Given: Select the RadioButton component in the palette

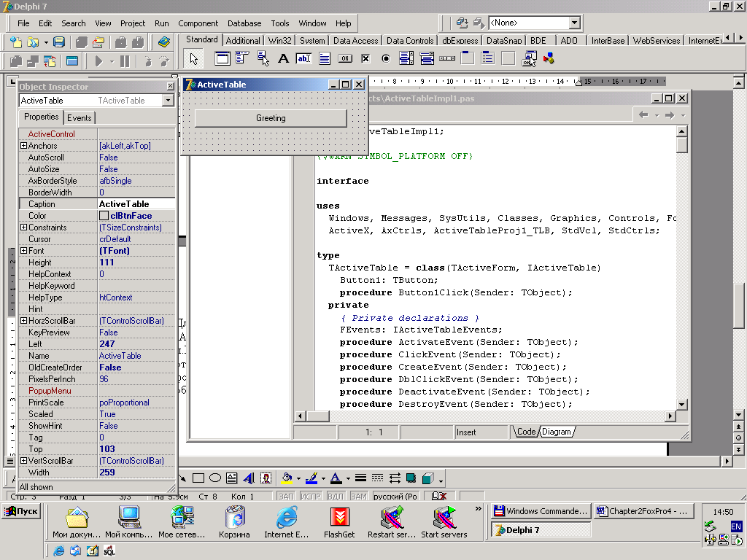Looking at the screenshot, I should tap(386, 58).
